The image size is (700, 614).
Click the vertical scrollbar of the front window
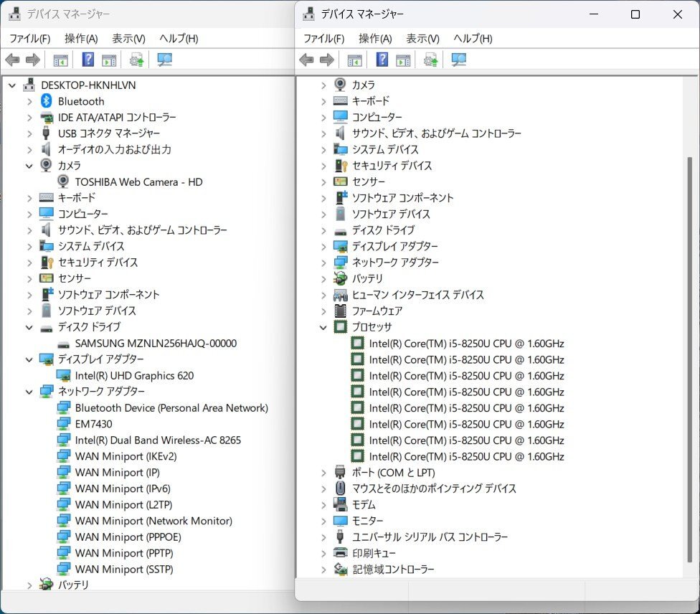coord(691,359)
